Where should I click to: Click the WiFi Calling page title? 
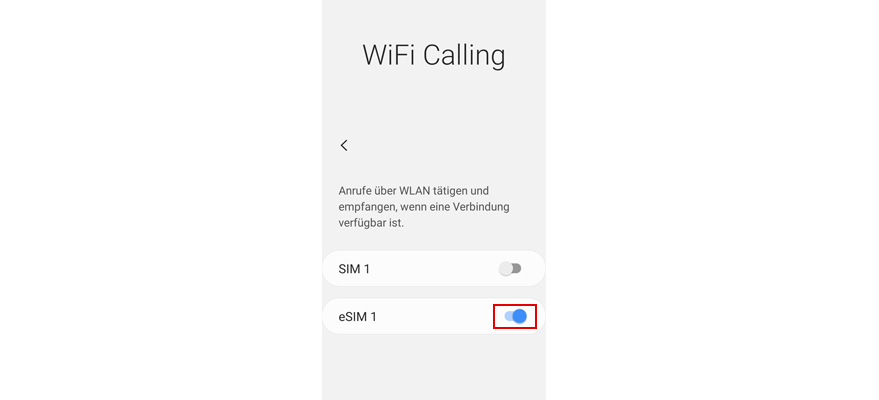pyautogui.click(x=434, y=55)
